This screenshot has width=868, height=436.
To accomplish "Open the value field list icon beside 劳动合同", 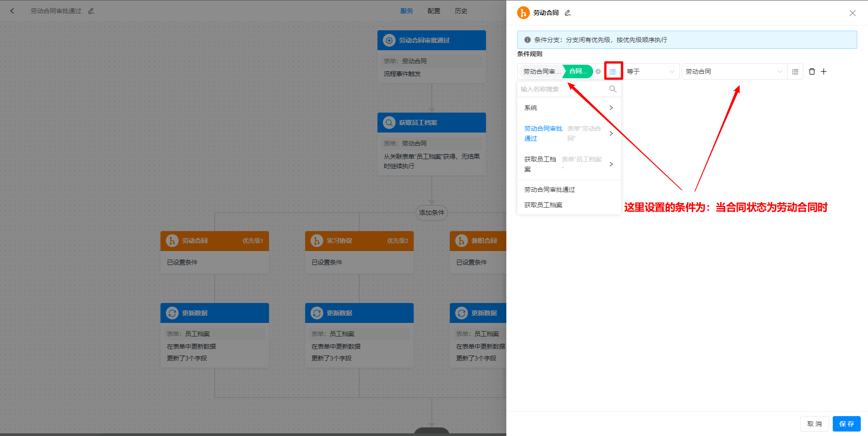I will (795, 71).
